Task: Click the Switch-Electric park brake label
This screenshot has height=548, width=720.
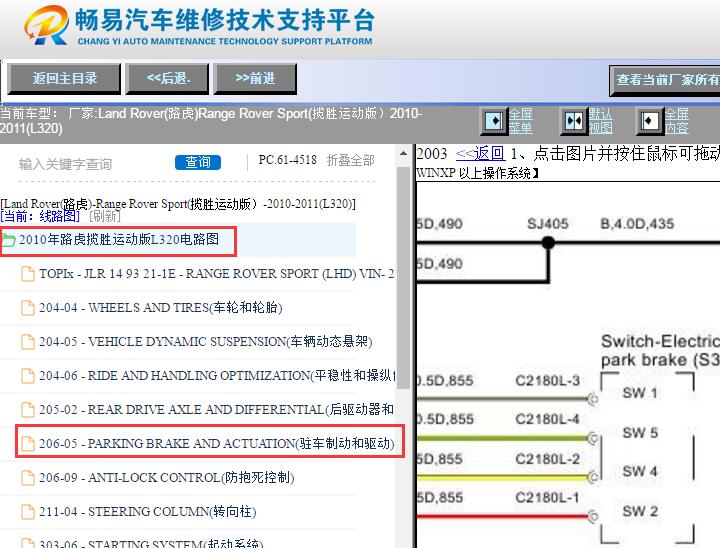Action: coord(660,350)
